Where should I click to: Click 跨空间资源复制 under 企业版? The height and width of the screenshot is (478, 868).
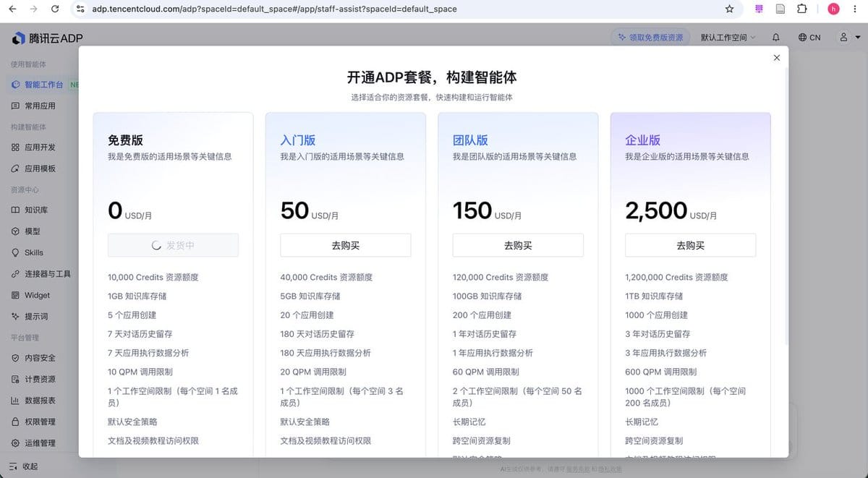(x=654, y=440)
